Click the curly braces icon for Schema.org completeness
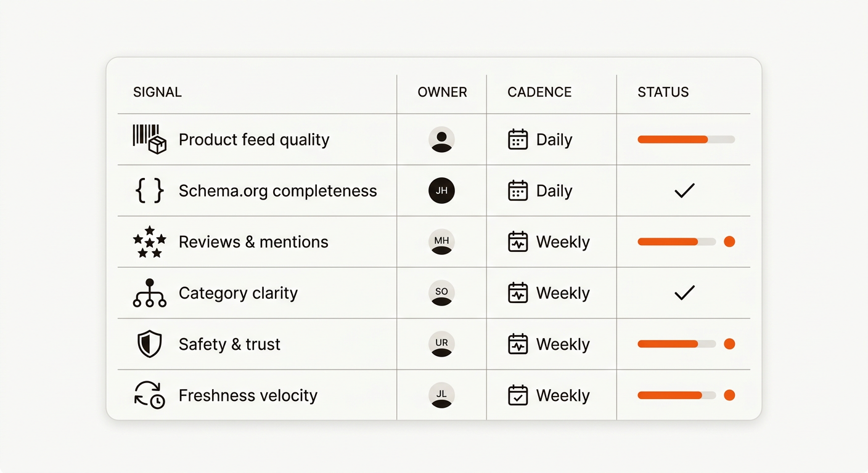 click(150, 191)
